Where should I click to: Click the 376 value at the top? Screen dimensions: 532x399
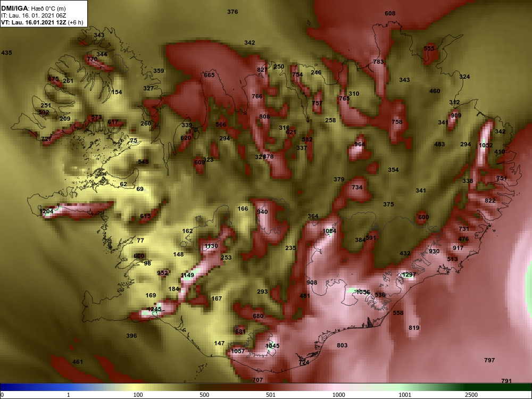point(232,12)
